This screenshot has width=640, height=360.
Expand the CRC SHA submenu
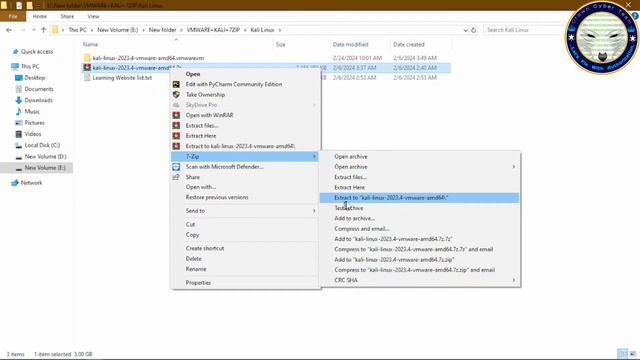coord(514,280)
